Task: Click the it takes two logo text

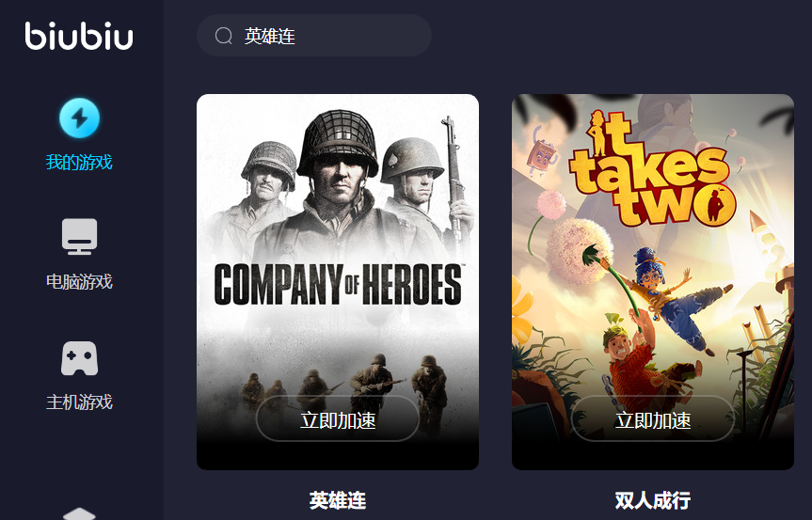Action: tap(651, 169)
